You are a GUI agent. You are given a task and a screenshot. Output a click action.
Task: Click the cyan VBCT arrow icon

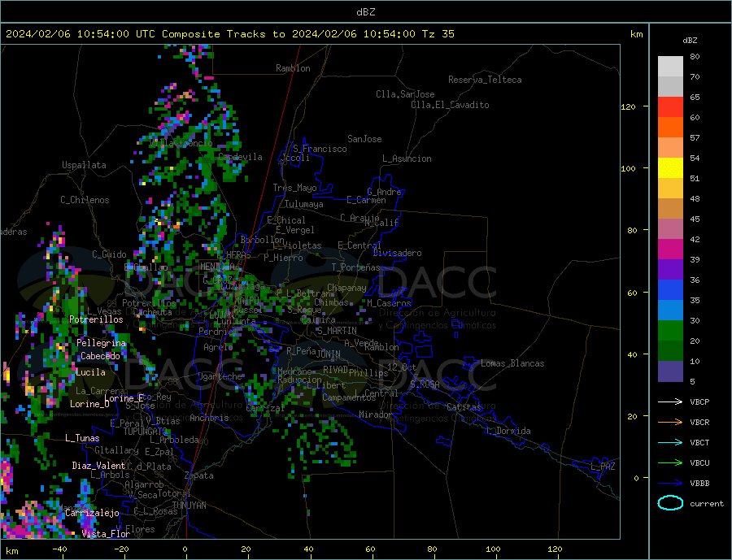[x=670, y=442]
